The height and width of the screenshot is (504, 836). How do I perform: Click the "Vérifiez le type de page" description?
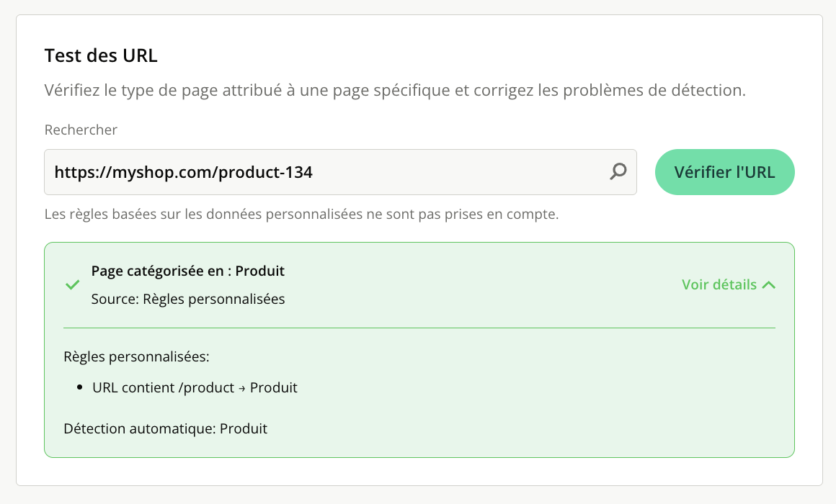point(394,91)
